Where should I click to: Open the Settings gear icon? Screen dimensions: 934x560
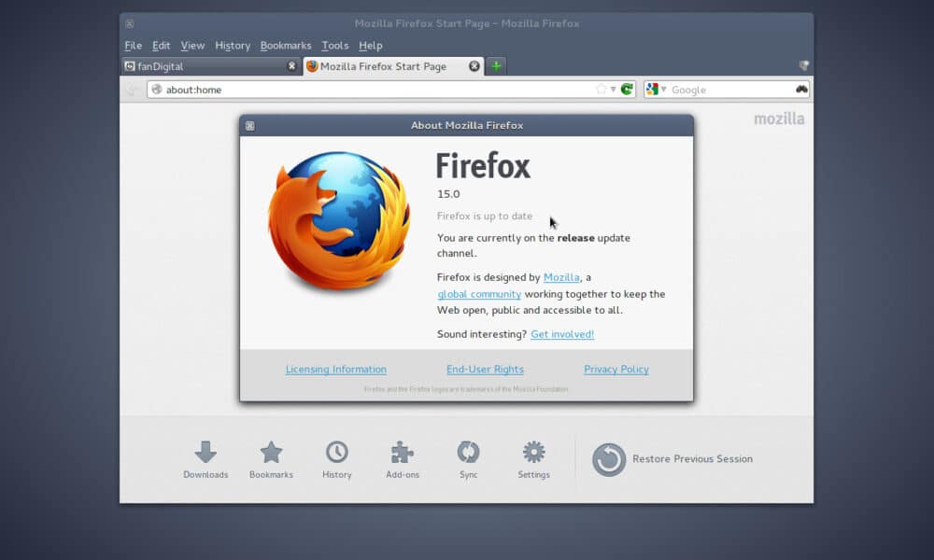(533, 453)
